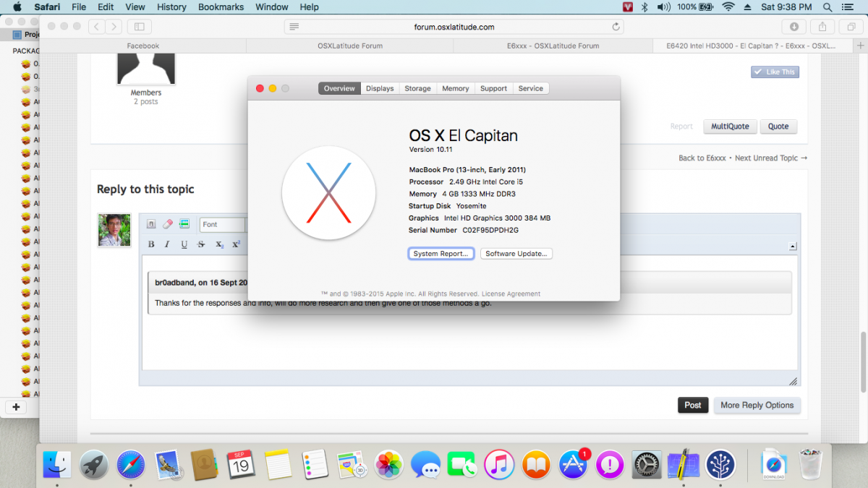Image resolution: width=868 pixels, height=488 pixels.
Task: Open Notes app in the Dock
Action: click(x=278, y=463)
